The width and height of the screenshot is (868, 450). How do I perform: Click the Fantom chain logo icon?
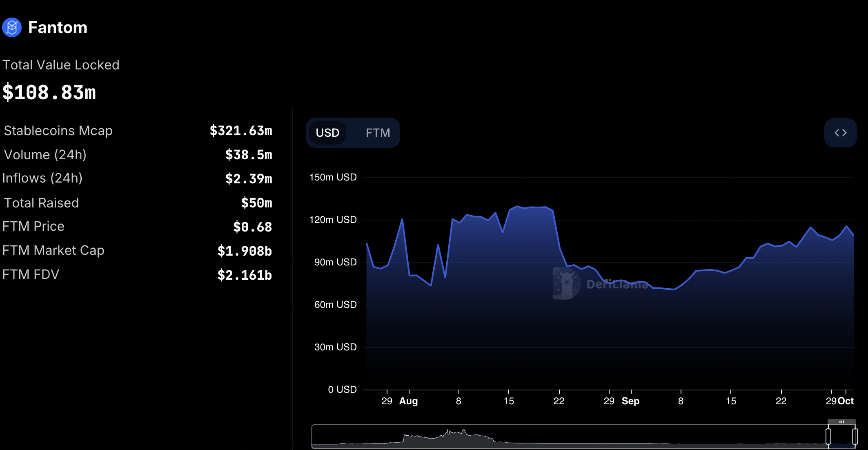click(12, 28)
